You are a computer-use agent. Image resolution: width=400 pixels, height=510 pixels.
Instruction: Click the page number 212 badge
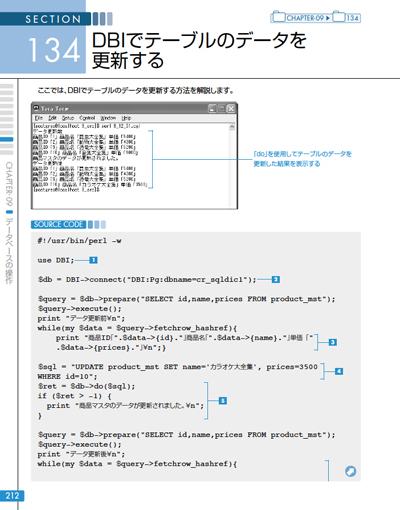pyautogui.click(x=12, y=496)
